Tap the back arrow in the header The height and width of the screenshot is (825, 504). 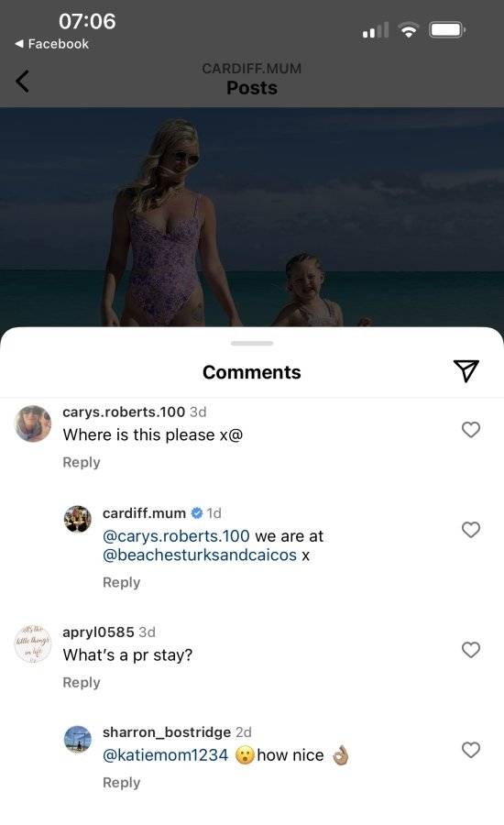pos(23,81)
